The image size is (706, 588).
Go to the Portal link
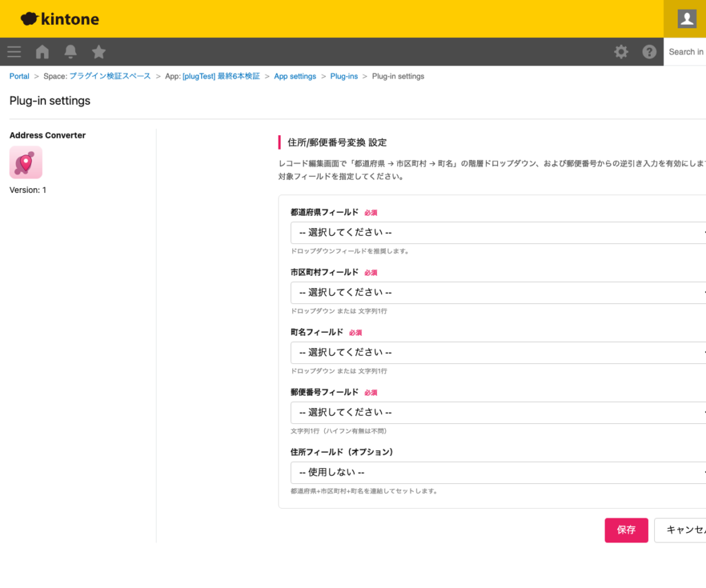pyautogui.click(x=19, y=76)
